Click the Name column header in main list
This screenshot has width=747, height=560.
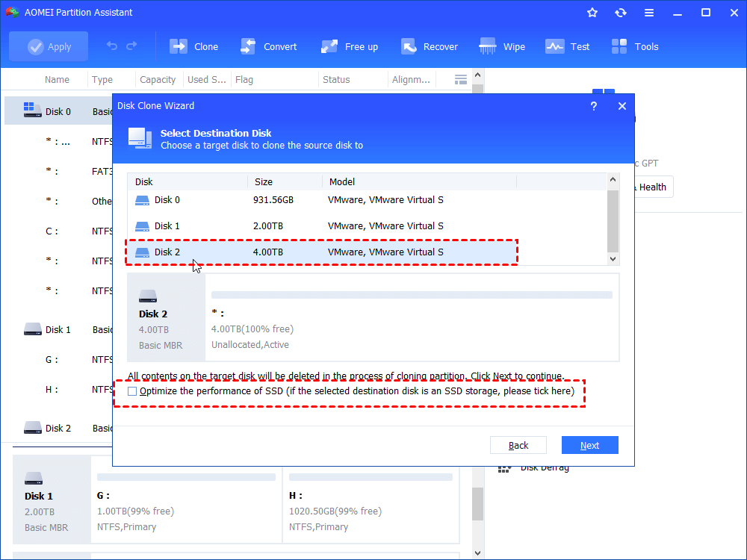57,80
